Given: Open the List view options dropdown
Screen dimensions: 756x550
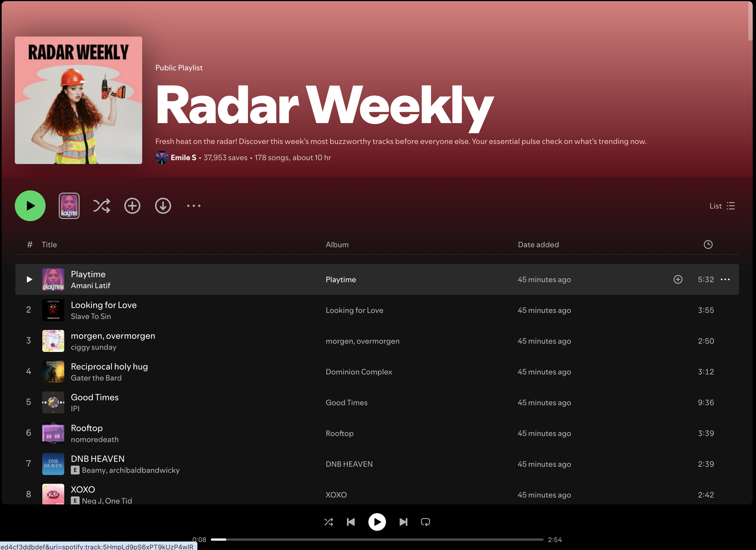Looking at the screenshot, I should (722, 206).
